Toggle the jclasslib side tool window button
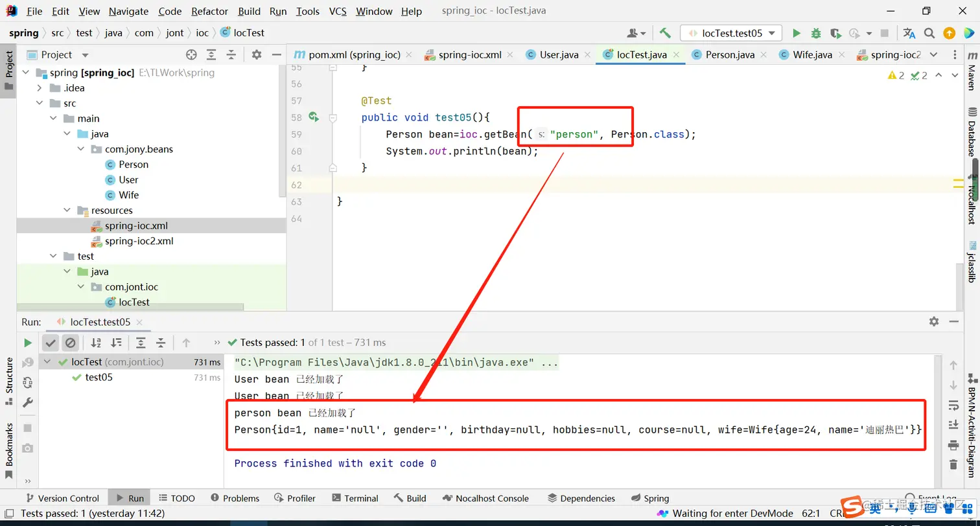The width and height of the screenshot is (980, 526). click(x=972, y=262)
